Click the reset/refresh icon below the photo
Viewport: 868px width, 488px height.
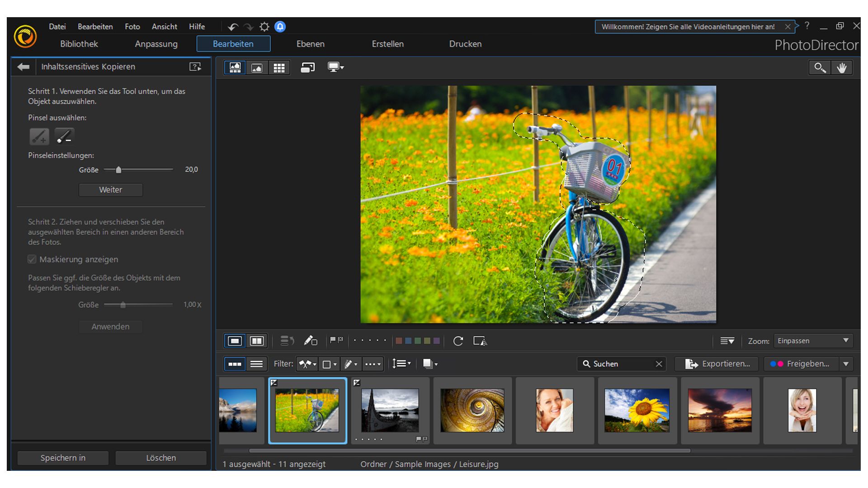point(458,342)
